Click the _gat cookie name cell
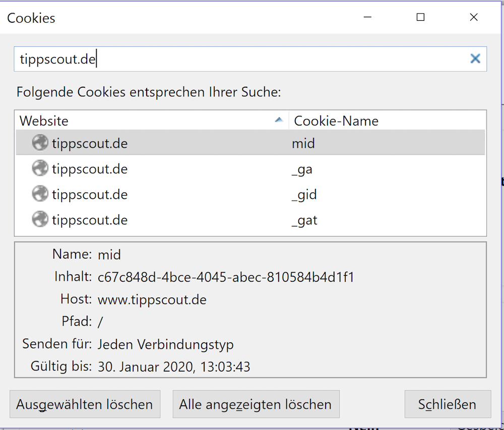The height and width of the screenshot is (430, 504). pos(304,220)
